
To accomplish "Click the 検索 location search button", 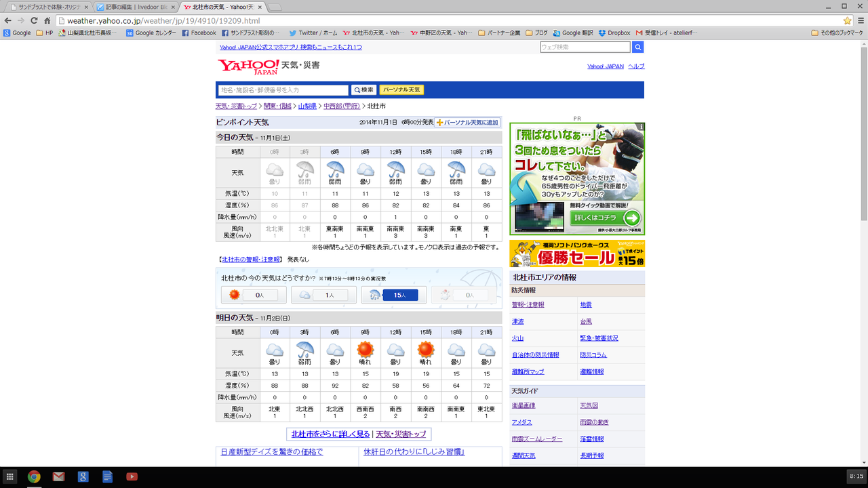I will pos(363,90).
